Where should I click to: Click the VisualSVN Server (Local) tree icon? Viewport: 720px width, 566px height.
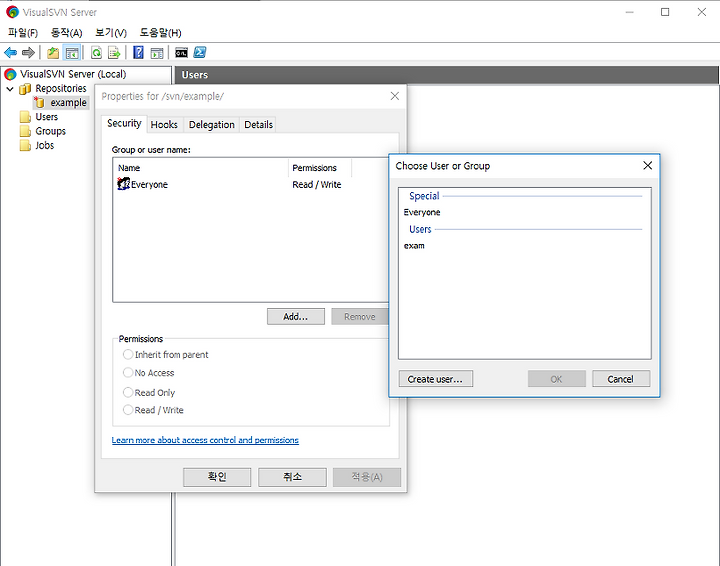coord(10,74)
